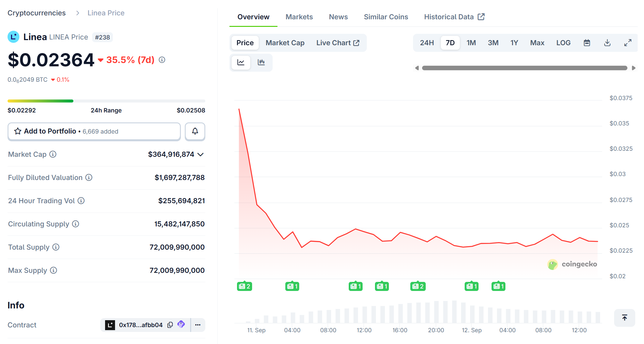
Task: Click right arrow of chart scrollbar
Action: coord(634,68)
